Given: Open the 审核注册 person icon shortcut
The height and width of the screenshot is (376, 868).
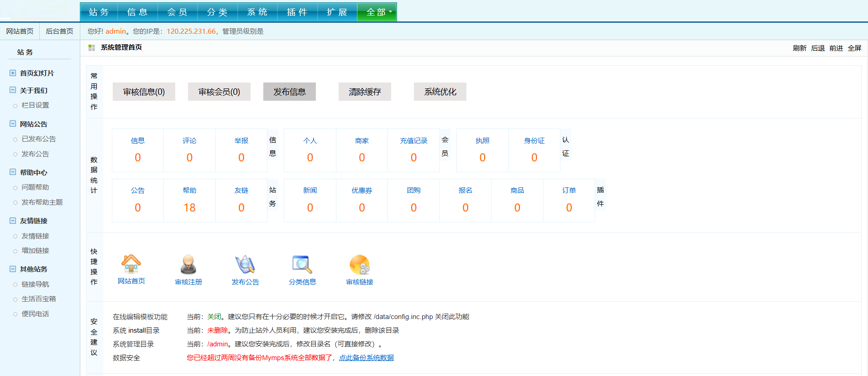Looking at the screenshot, I should point(188,264).
